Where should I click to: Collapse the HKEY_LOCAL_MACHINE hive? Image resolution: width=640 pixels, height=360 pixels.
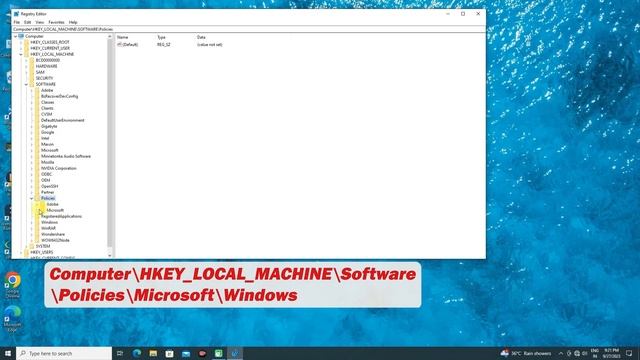pos(21,54)
